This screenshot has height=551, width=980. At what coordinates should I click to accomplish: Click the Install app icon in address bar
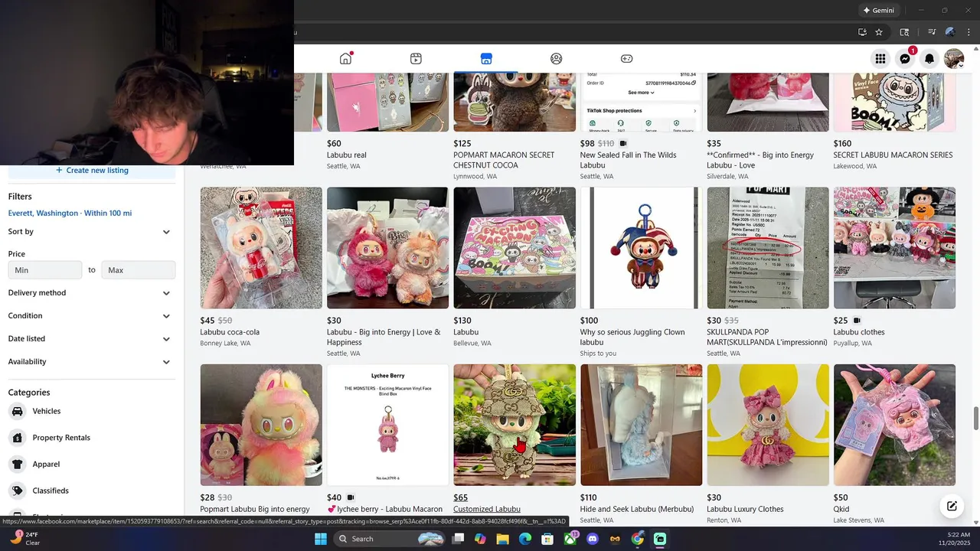click(x=862, y=32)
